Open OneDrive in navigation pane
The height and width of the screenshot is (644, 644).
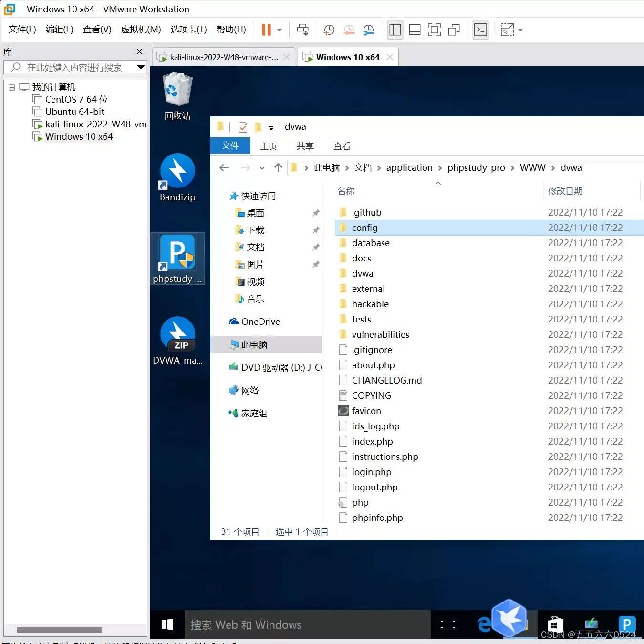point(260,322)
